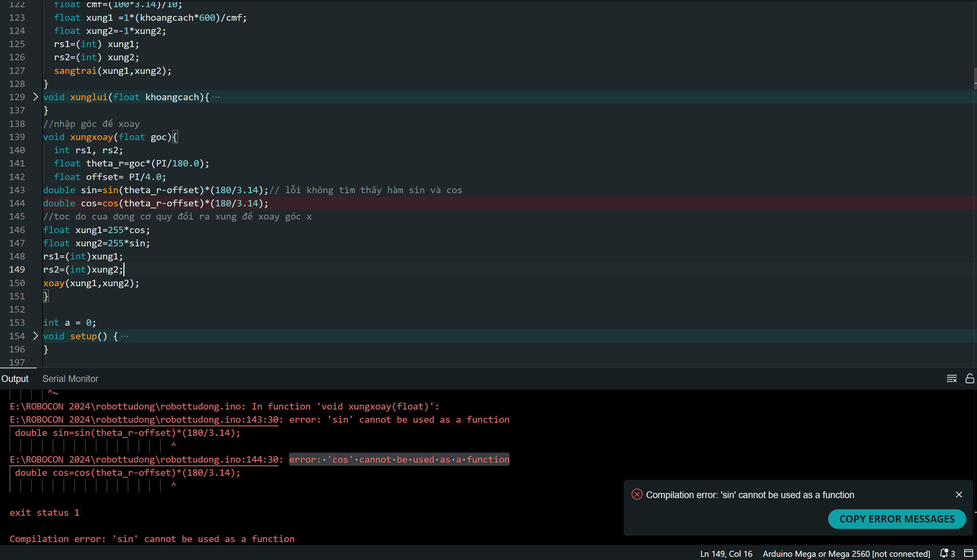
Task: Click the folded-code ellipsis after setup()
Action: (x=125, y=336)
